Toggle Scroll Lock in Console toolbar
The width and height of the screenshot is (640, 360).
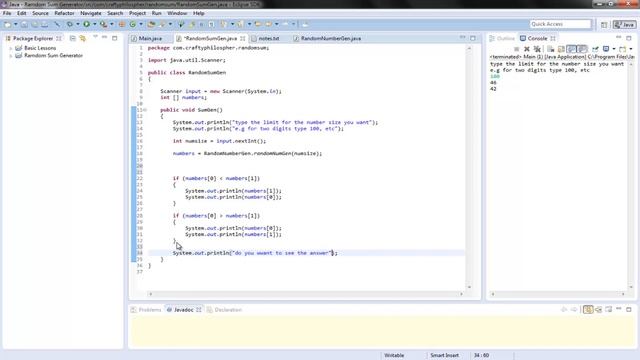tap(561, 49)
